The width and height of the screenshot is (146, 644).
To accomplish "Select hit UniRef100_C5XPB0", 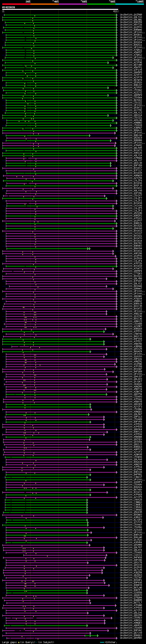I will click(x=131, y=527).
